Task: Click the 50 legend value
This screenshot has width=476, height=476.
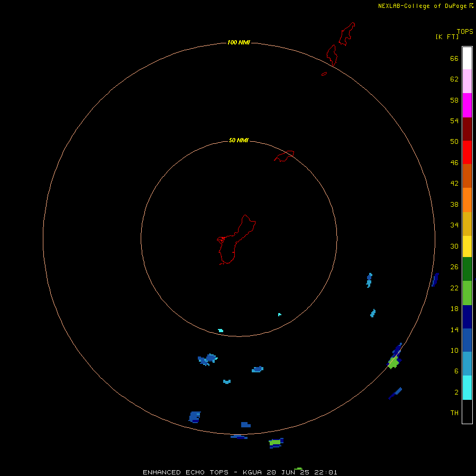Action: 454,141
